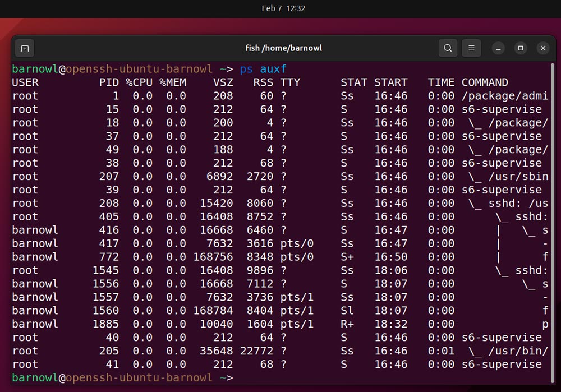Click the COMMAND column header

[x=485, y=82]
